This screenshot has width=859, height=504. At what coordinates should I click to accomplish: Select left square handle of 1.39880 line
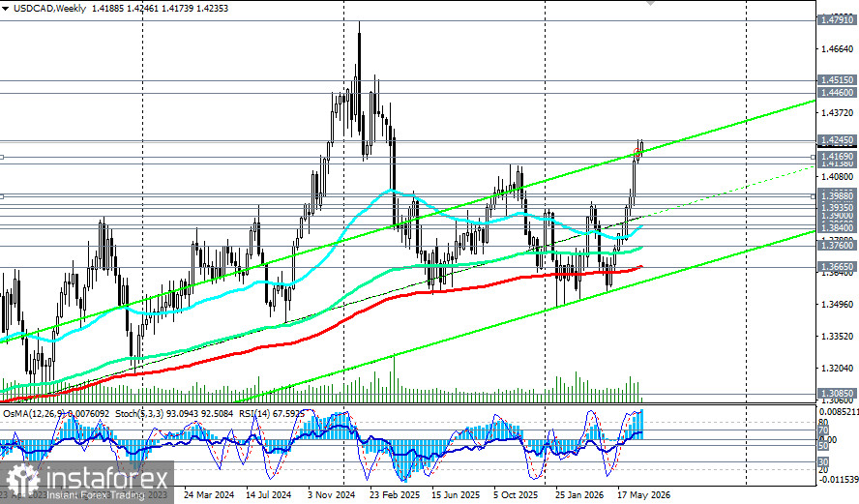tap(2, 196)
